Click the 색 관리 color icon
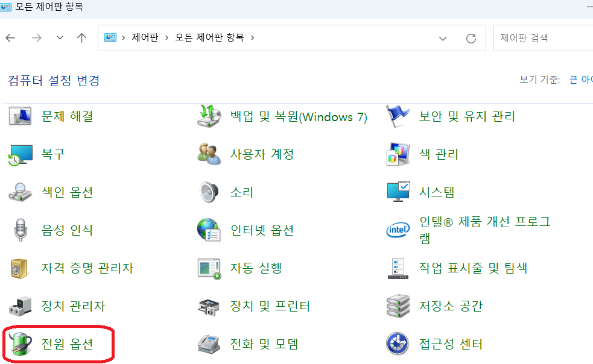 pos(398,154)
